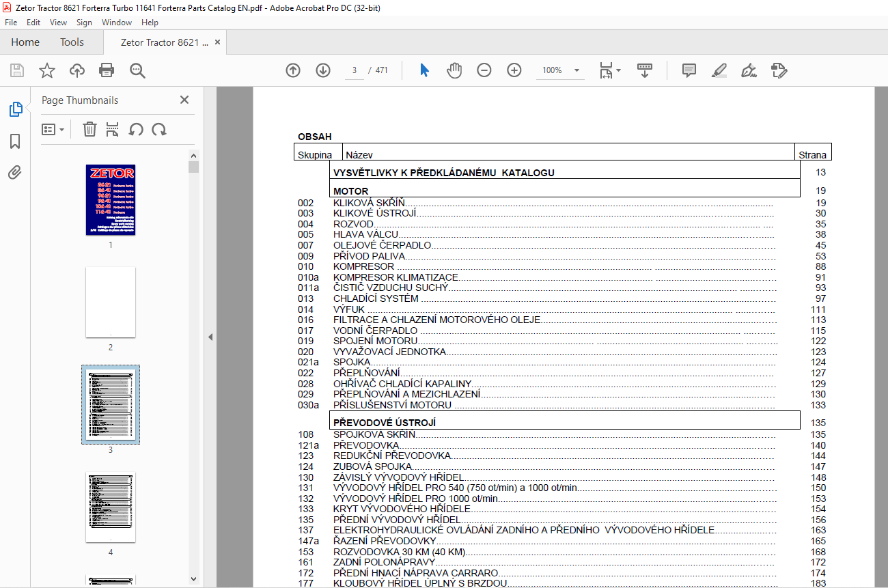
Task: Open Page Thumbnails panel sidebar icon
Action: click(15, 109)
